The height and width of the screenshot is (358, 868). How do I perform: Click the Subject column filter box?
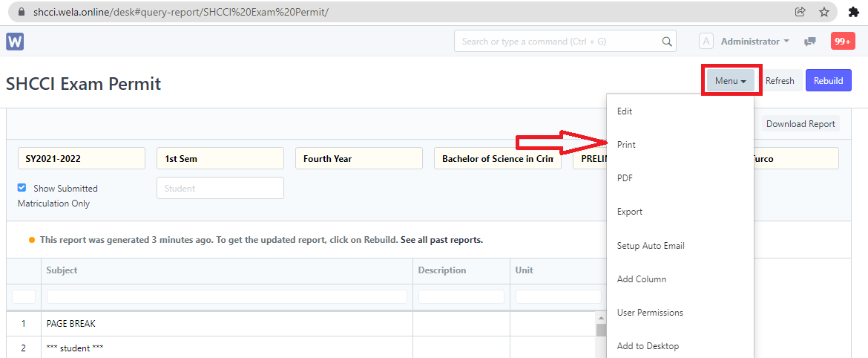pos(226,297)
